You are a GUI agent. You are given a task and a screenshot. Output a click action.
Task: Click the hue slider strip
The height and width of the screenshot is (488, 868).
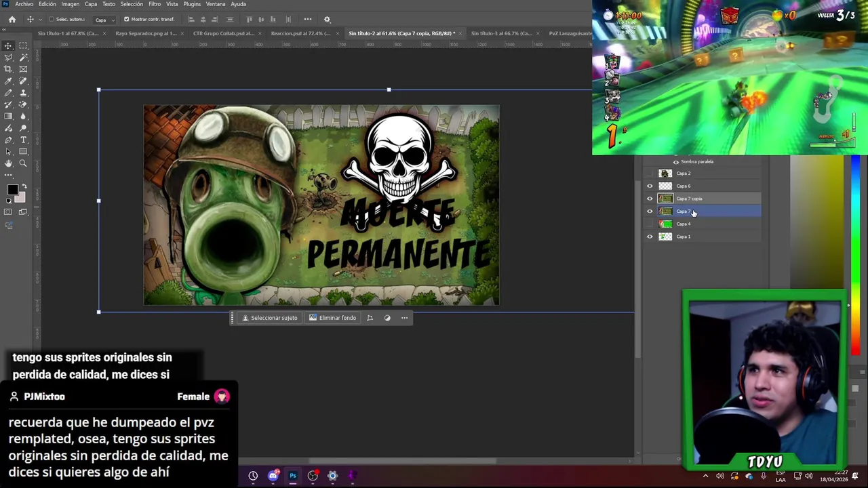(856, 254)
